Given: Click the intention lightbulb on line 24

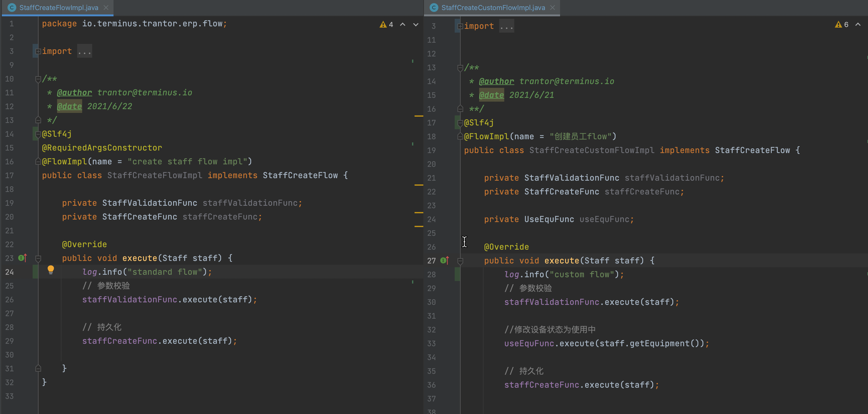Looking at the screenshot, I should pyautogui.click(x=51, y=270).
